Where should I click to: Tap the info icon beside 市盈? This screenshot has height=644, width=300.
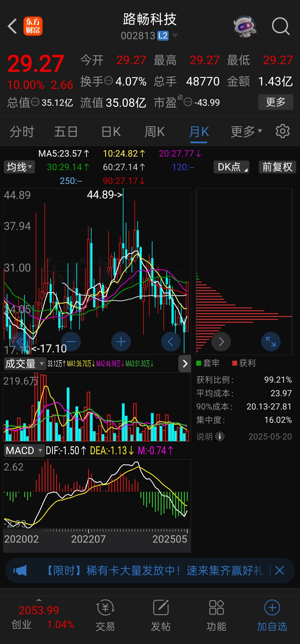click(x=188, y=102)
